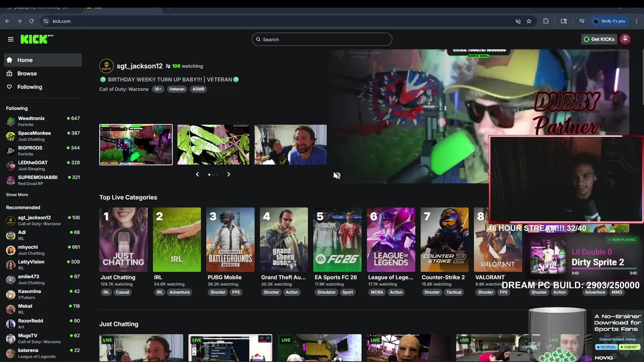Open EA Sports FC 26 category card
644x362 pixels.
pos(338,240)
